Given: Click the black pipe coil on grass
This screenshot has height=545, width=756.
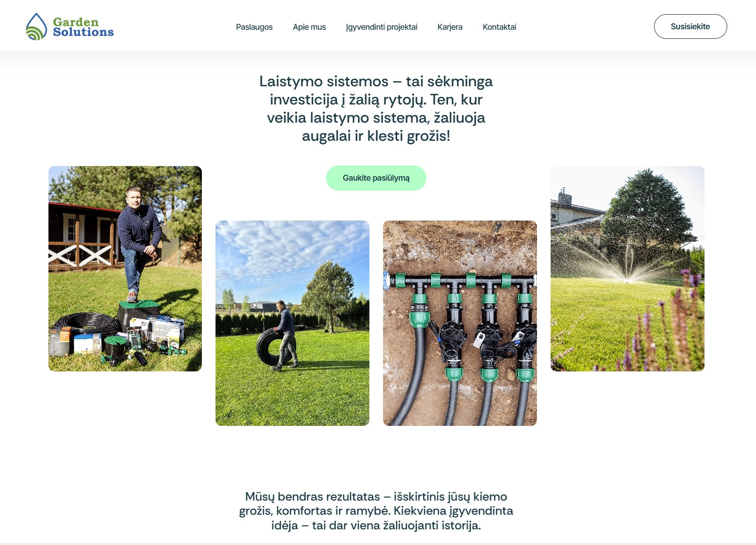Looking at the screenshot, I should 274,348.
